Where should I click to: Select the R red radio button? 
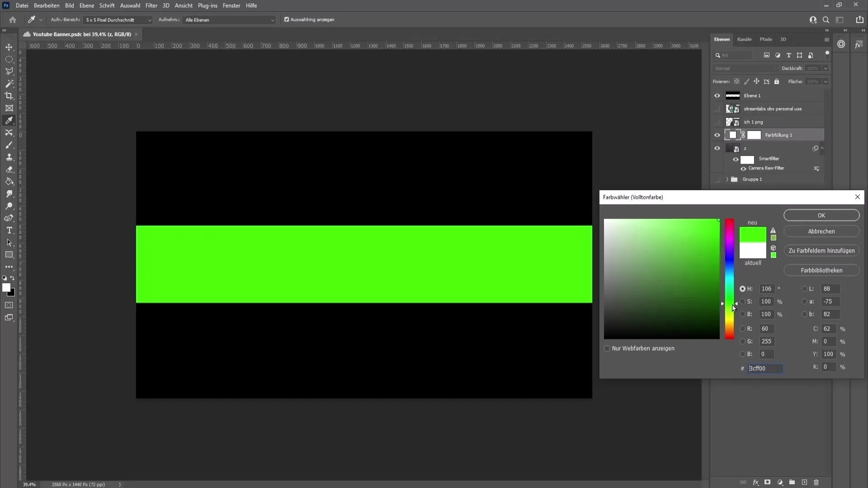click(742, 328)
